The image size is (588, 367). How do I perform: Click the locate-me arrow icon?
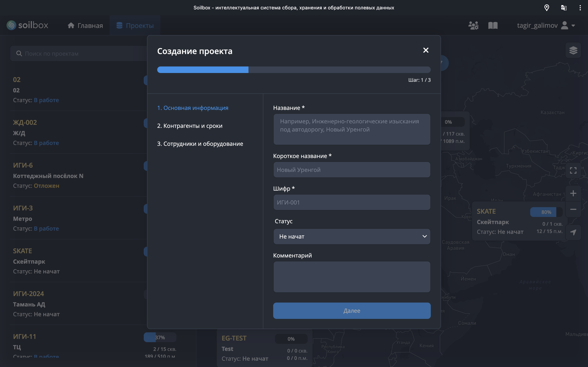(x=573, y=232)
